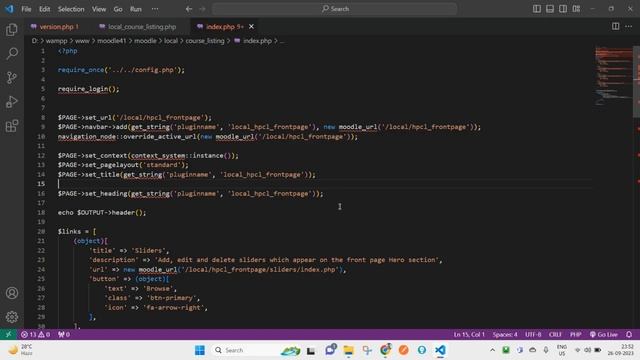Image resolution: width=640 pixels, height=360 pixels.
Task: Open breadcrumb folder moodle41
Action: click(111, 41)
